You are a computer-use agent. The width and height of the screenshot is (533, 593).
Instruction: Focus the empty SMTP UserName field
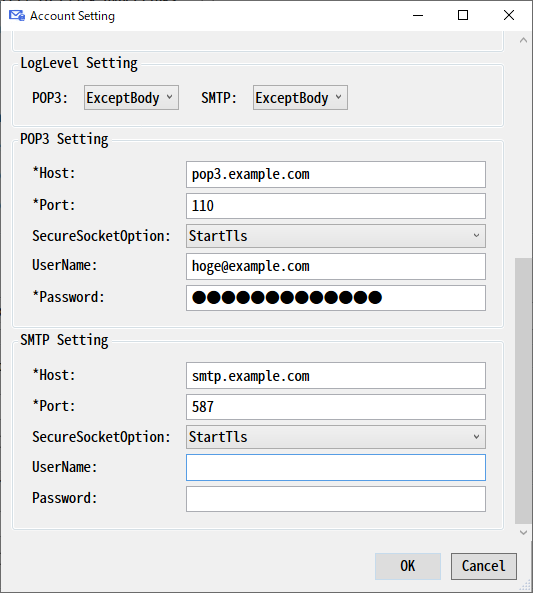pyautogui.click(x=336, y=467)
